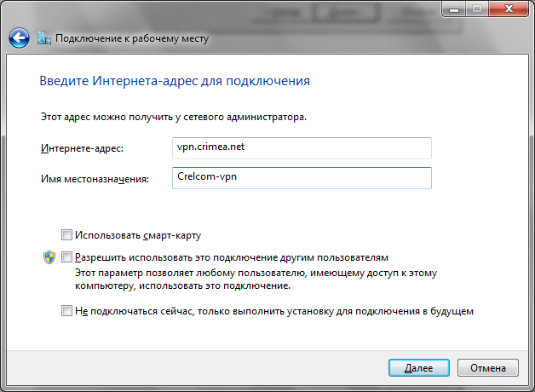Viewport: 535px width, 392px height.
Task: Click the Имя местоназначения field containing Crelcom-vpn
Action: (x=302, y=178)
